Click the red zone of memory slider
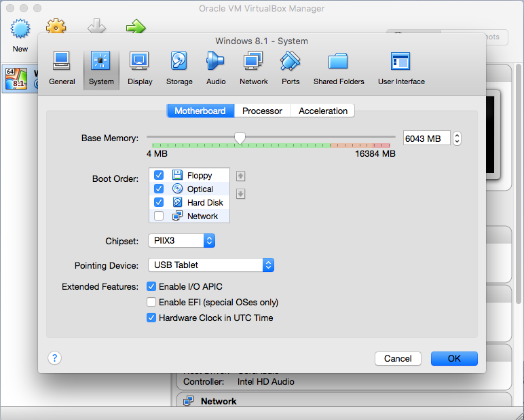Screen dimensions: 524x420 [381, 145]
